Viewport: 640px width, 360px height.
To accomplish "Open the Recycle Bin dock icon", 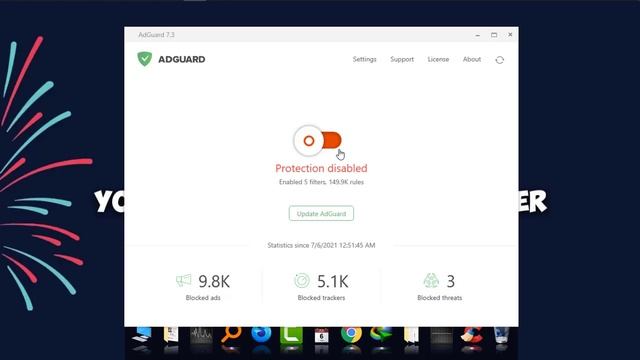I will pyautogui.click(x=501, y=335).
